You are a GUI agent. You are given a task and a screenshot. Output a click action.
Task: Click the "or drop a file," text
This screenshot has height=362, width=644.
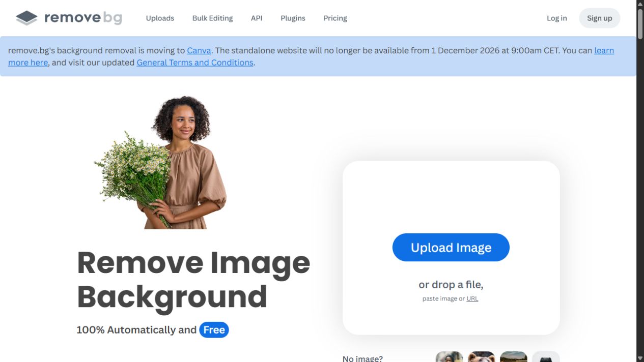[x=451, y=285]
